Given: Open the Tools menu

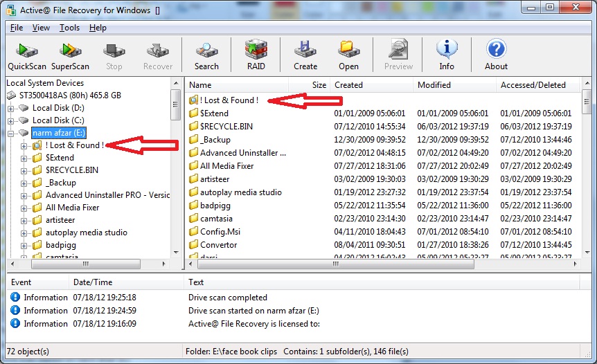Looking at the screenshot, I should [x=69, y=28].
